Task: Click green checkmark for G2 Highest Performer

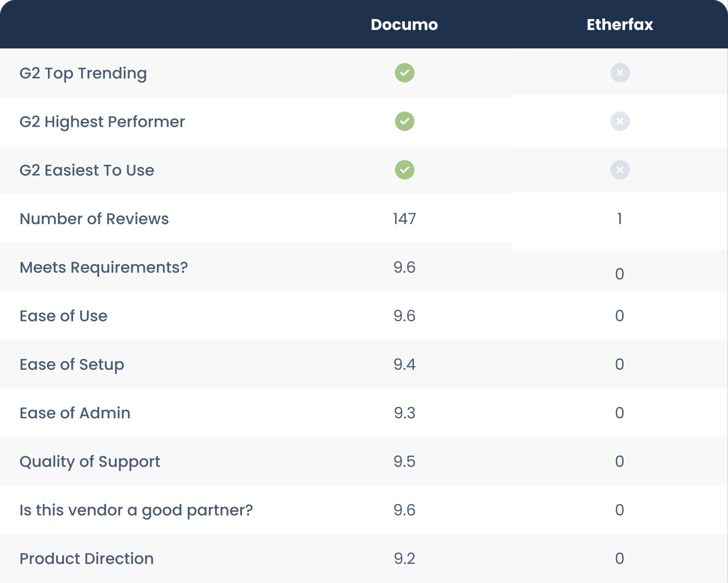Action: [404, 121]
